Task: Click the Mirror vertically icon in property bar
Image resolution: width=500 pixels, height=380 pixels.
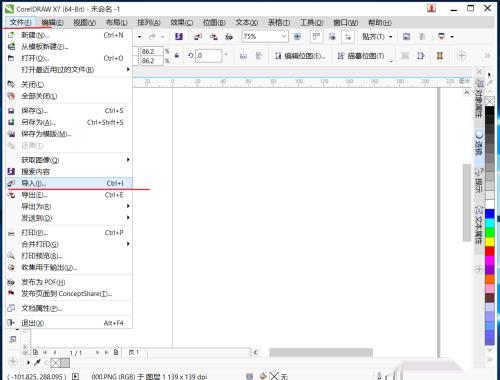Action: [x=259, y=56]
